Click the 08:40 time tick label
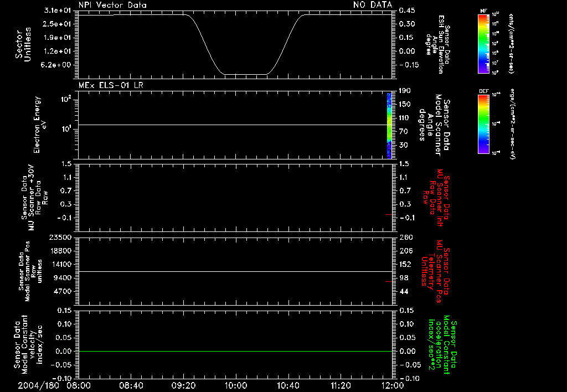567x392 pixels. point(131,385)
